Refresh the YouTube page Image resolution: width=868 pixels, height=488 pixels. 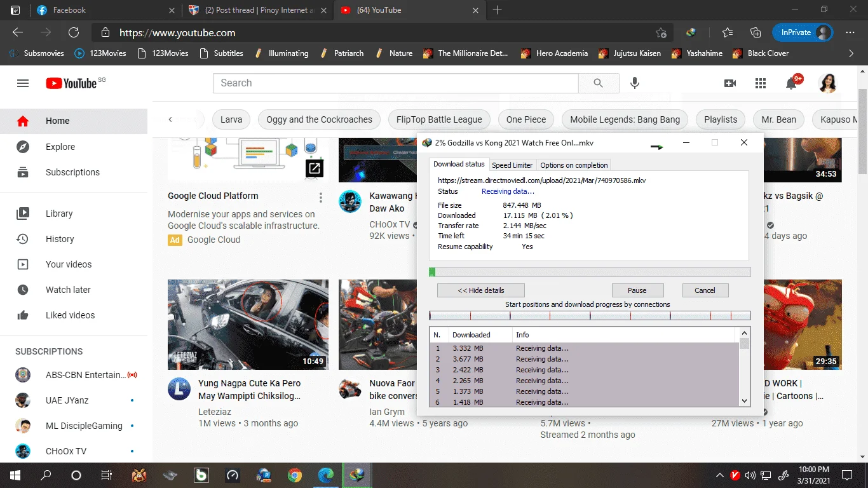[x=74, y=32]
